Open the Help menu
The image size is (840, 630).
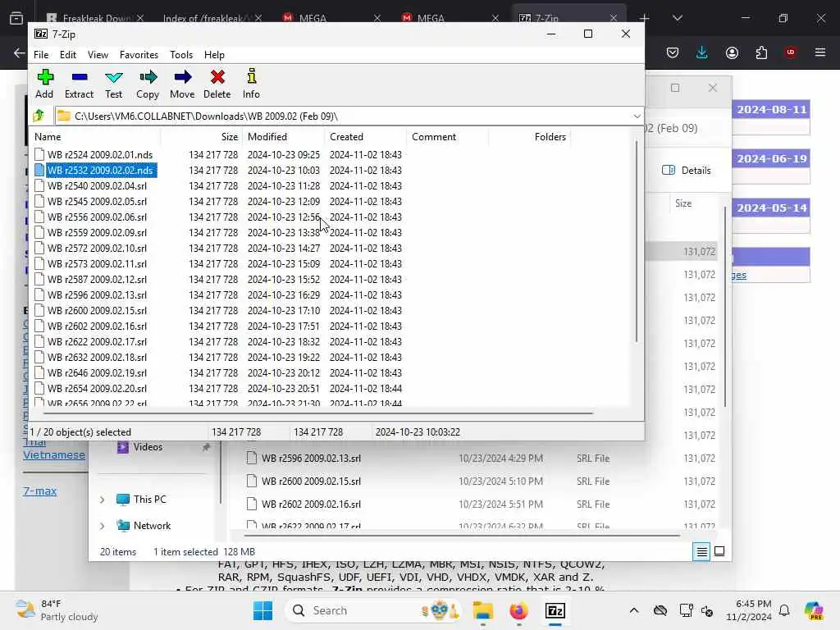tap(214, 55)
